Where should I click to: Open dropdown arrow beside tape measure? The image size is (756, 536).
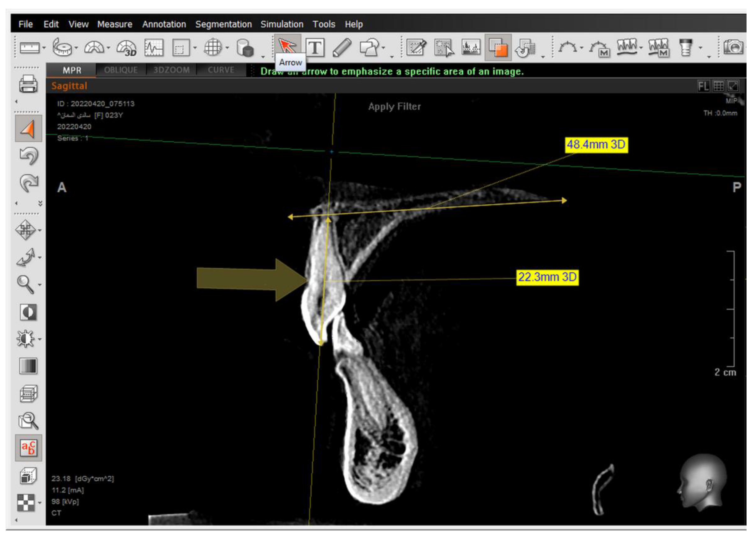pyautogui.click(x=76, y=48)
